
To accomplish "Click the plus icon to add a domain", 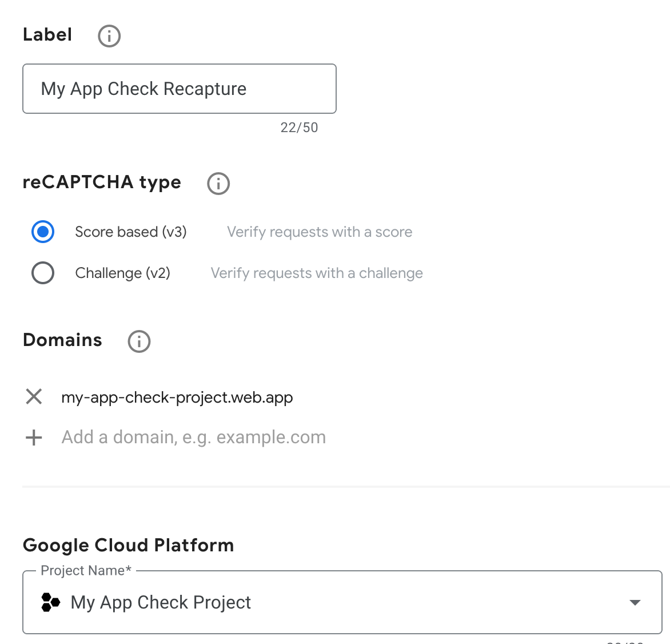I will coord(34,437).
